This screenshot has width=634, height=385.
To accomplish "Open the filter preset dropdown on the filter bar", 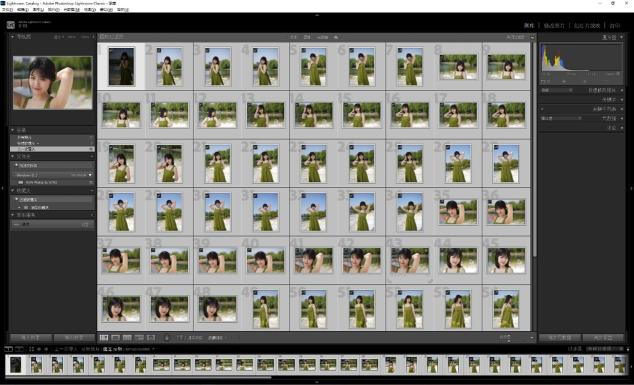I will click(515, 37).
